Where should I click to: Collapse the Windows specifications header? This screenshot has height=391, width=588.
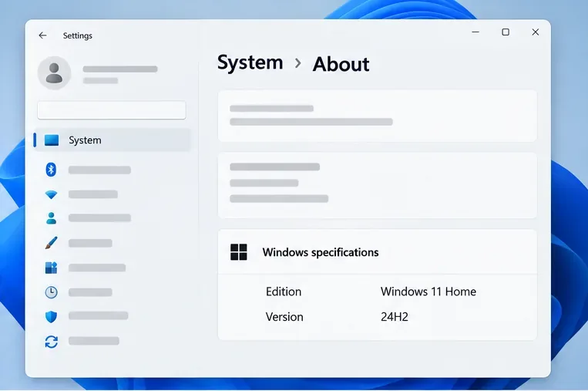378,251
